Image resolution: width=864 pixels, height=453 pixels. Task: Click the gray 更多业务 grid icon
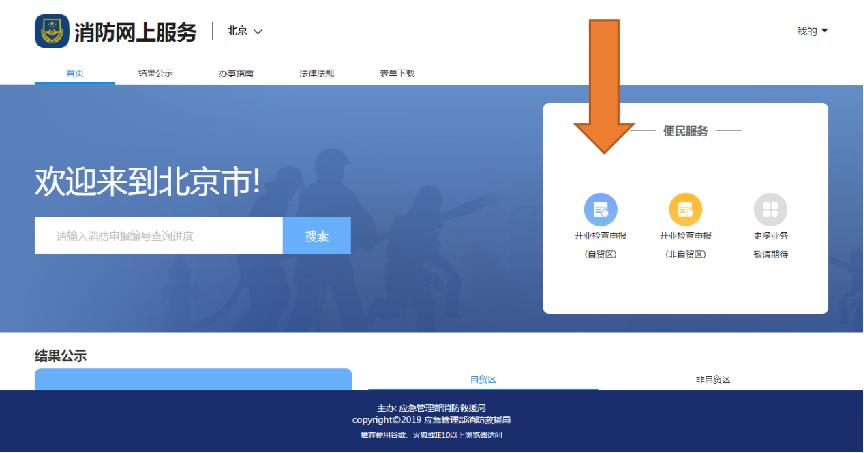[x=770, y=209]
